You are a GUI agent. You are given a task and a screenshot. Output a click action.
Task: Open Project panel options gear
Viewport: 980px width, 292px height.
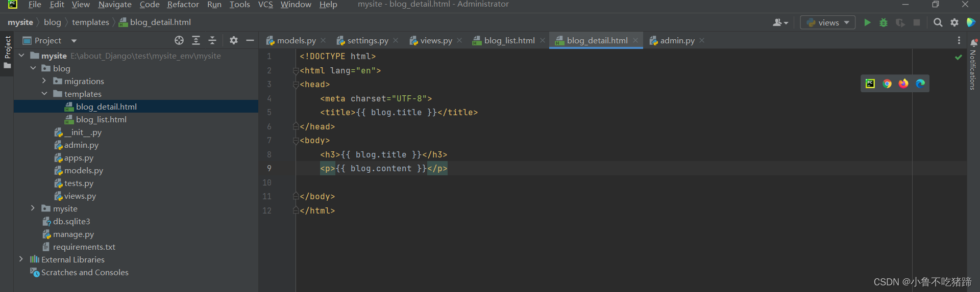tap(234, 40)
